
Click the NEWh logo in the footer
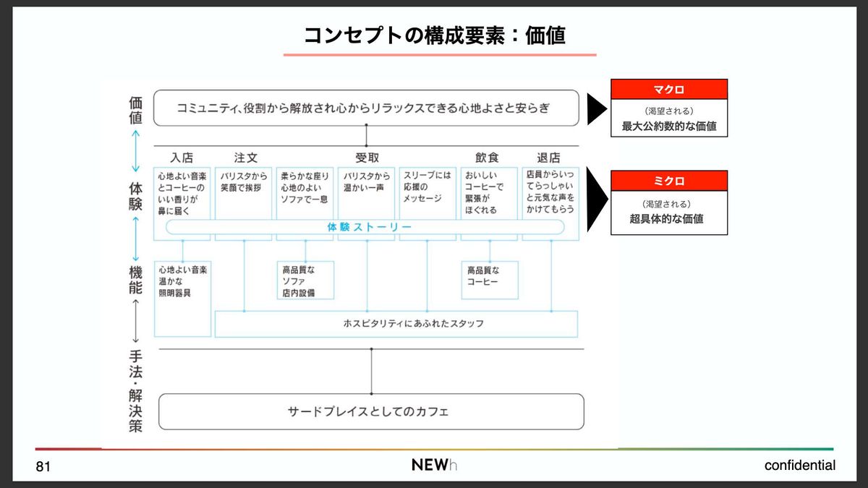(x=434, y=465)
